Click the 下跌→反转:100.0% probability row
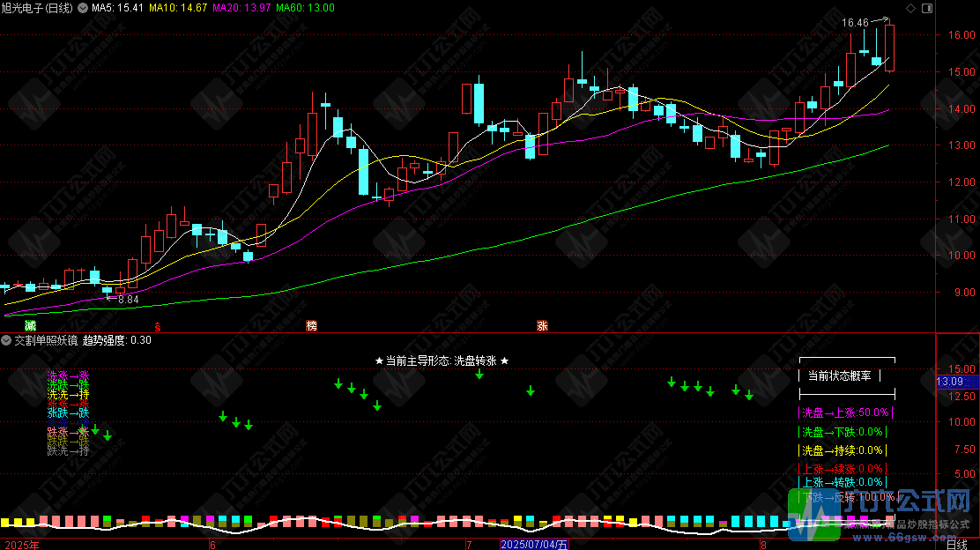The width and height of the screenshot is (980, 550). point(848,497)
